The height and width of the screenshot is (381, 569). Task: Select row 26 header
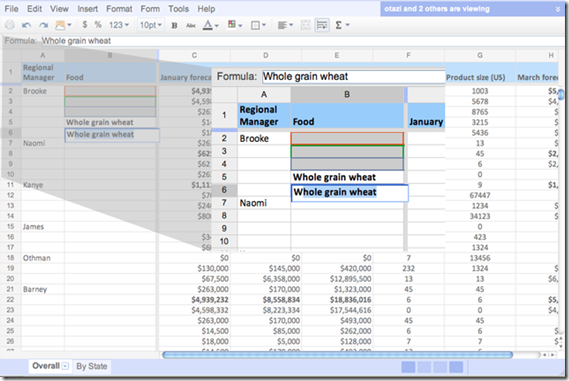(10, 341)
